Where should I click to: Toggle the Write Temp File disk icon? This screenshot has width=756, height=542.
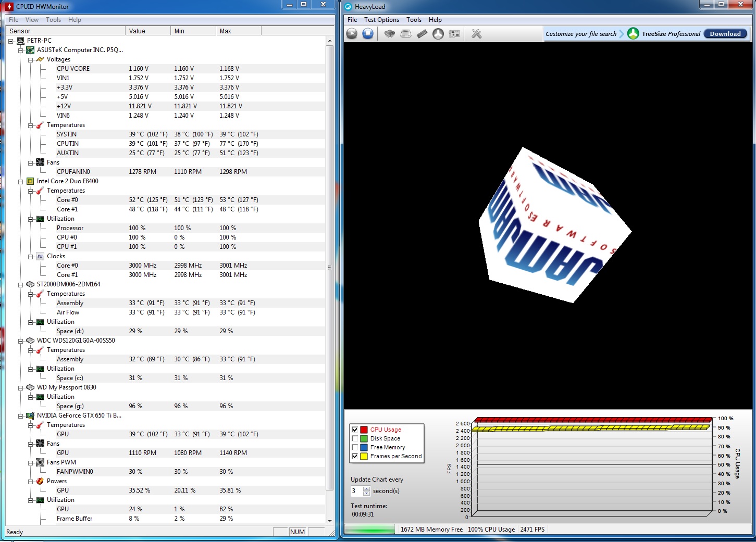click(x=406, y=34)
